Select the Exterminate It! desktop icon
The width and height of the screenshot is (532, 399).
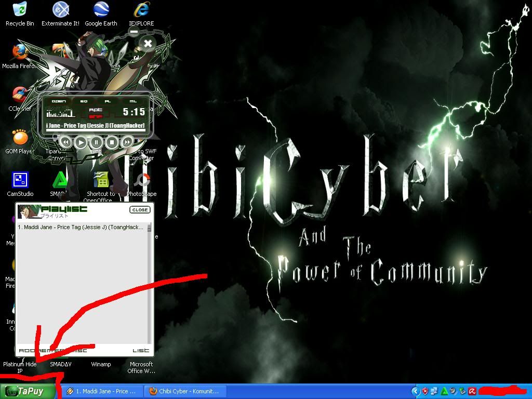[x=60, y=14]
